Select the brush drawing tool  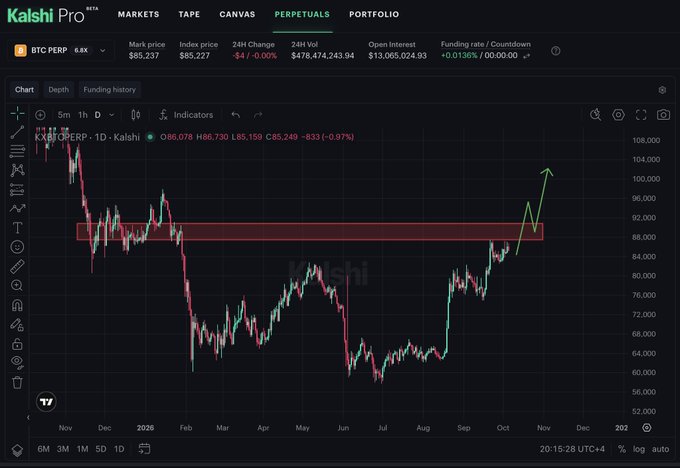(17, 209)
